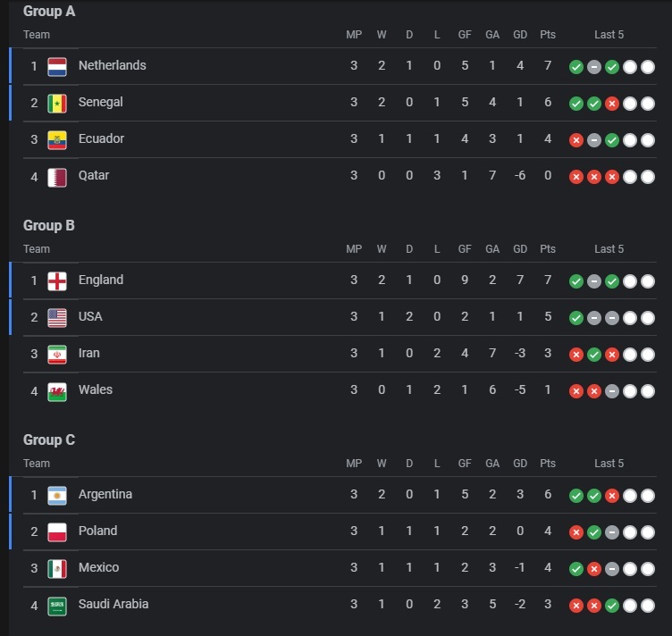672x636 pixels.
Task: Click Wales' grey draw indicator
Action: pos(612,391)
